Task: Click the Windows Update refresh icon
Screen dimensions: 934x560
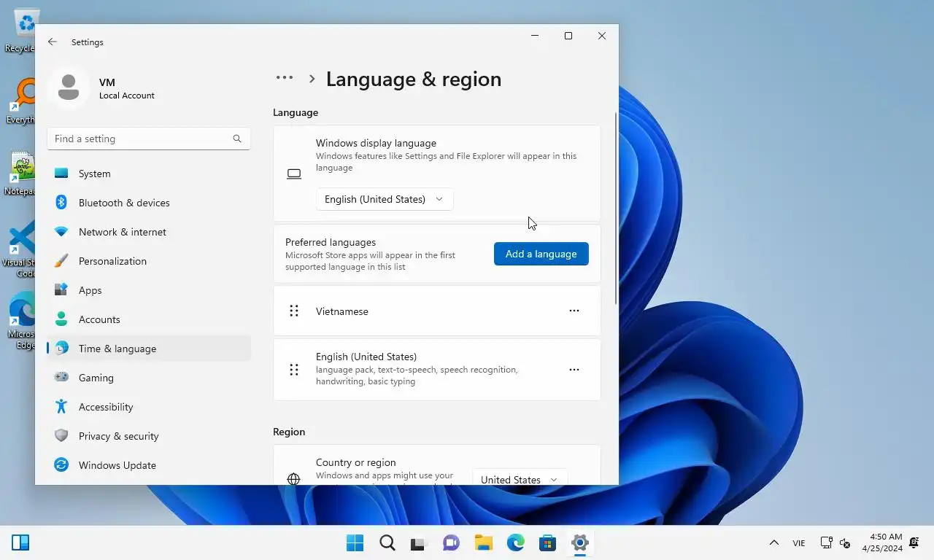Action: [x=61, y=465]
